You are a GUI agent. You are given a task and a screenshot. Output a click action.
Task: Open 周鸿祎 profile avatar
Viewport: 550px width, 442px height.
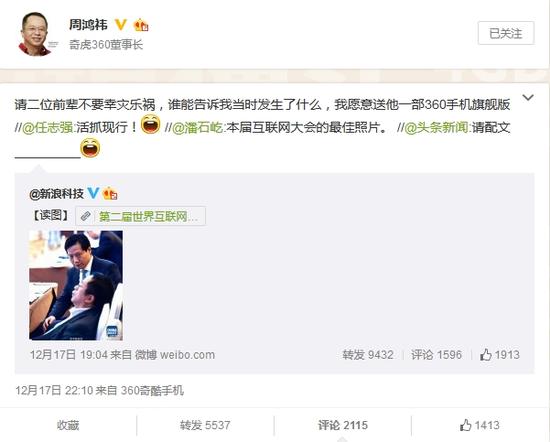click(x=34, y=34)
